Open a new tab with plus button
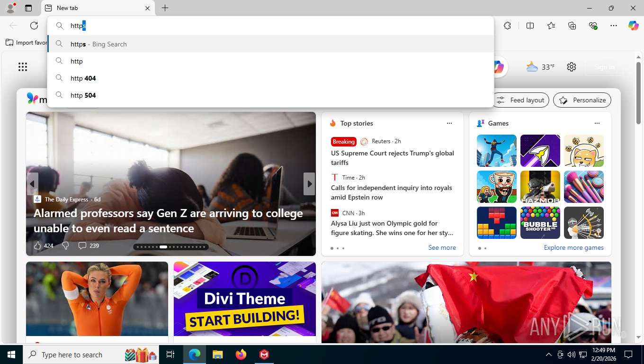This screenshot has width=644, height=364. (x=165, y=8)
